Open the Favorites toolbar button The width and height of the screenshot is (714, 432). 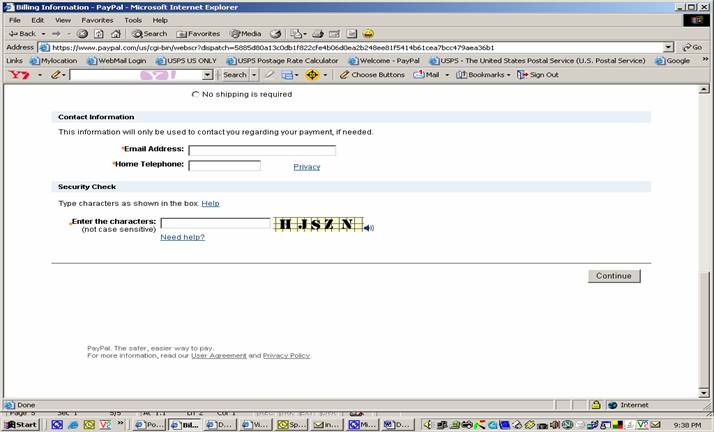(x=198, y=33)
